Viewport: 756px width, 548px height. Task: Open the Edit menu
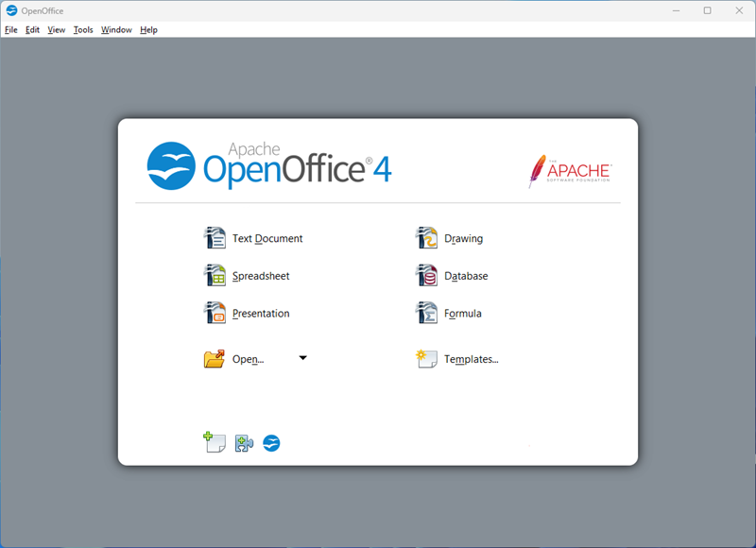pos(33,30)
